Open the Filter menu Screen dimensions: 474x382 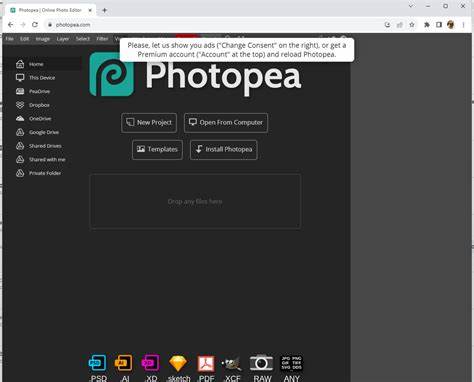tap(102, 39)
